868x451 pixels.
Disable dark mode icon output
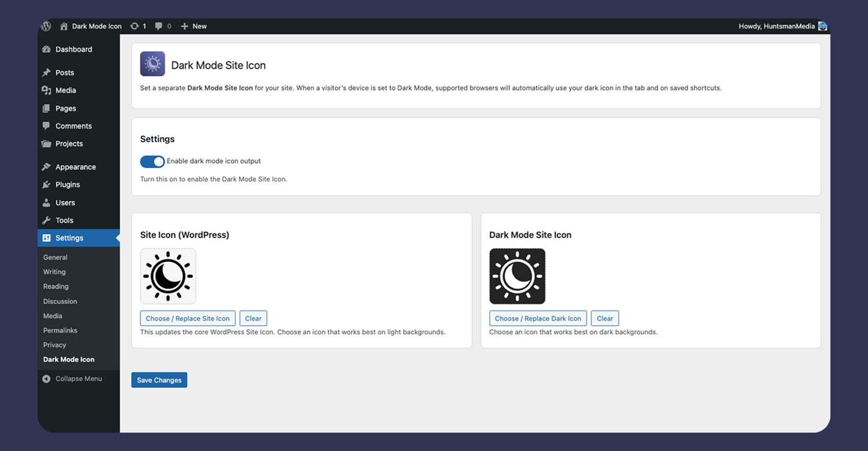(152, 161)
